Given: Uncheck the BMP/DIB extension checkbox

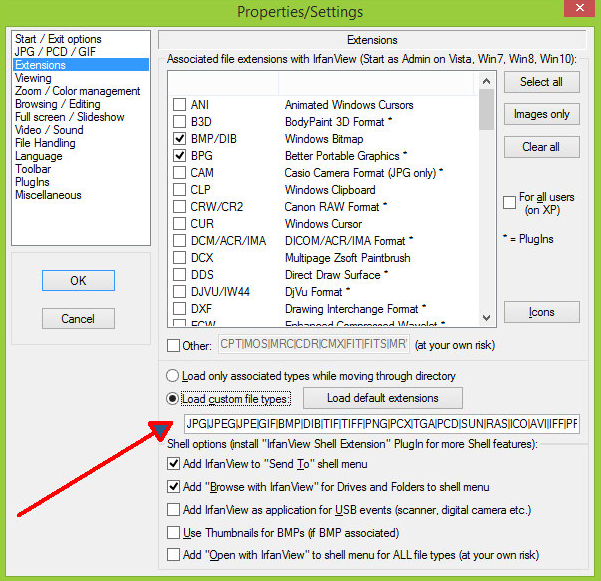Looking at the screenshot, I should [179, 138].
